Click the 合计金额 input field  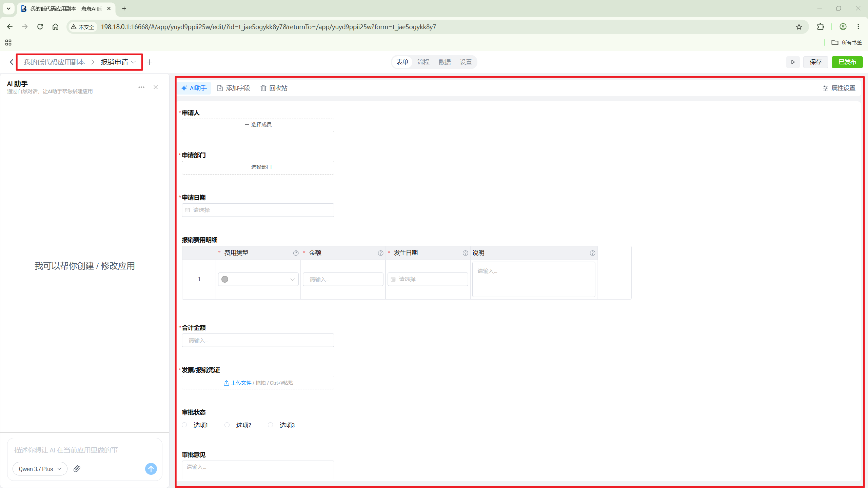(258, 340)
